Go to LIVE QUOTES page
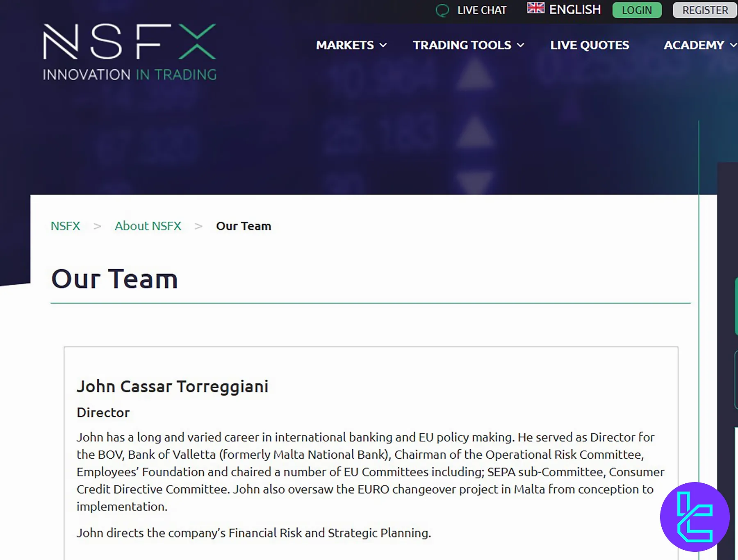 pos(589,45)
